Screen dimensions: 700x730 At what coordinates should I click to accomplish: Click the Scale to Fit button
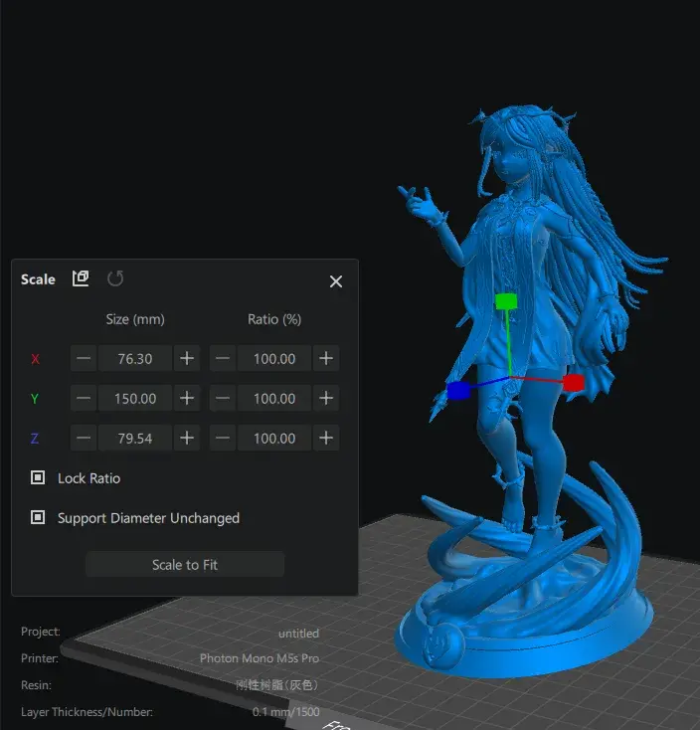185,564
